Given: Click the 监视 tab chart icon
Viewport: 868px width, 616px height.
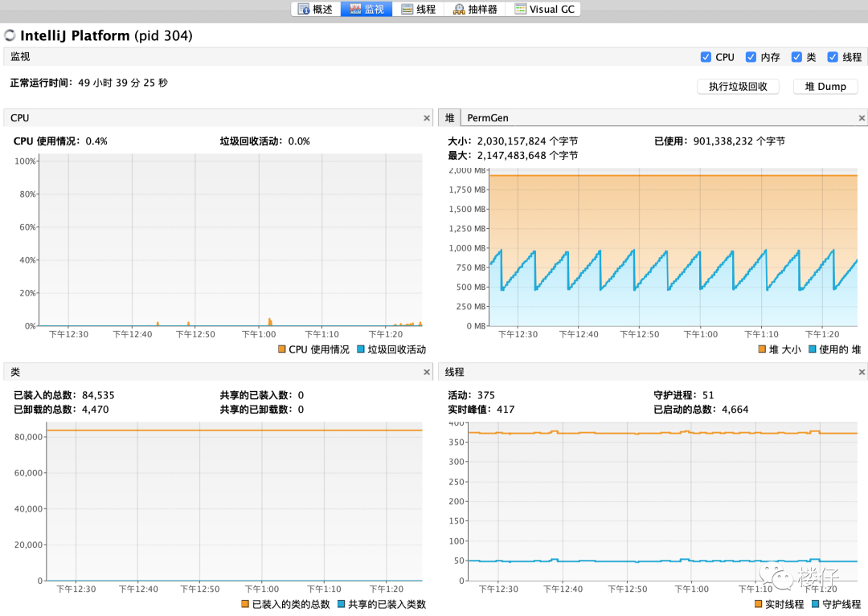Looking at the screenshot, I should point(355,9).
